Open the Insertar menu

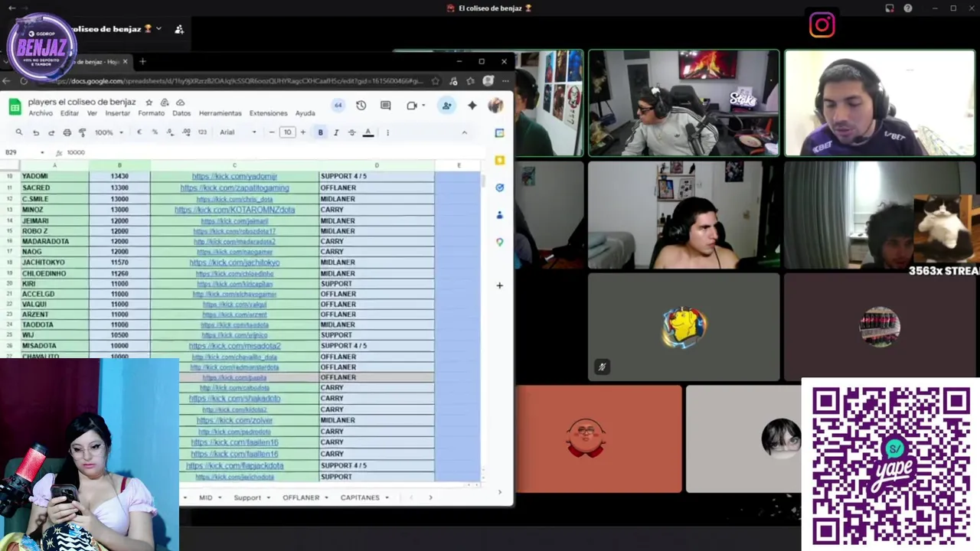118,113
